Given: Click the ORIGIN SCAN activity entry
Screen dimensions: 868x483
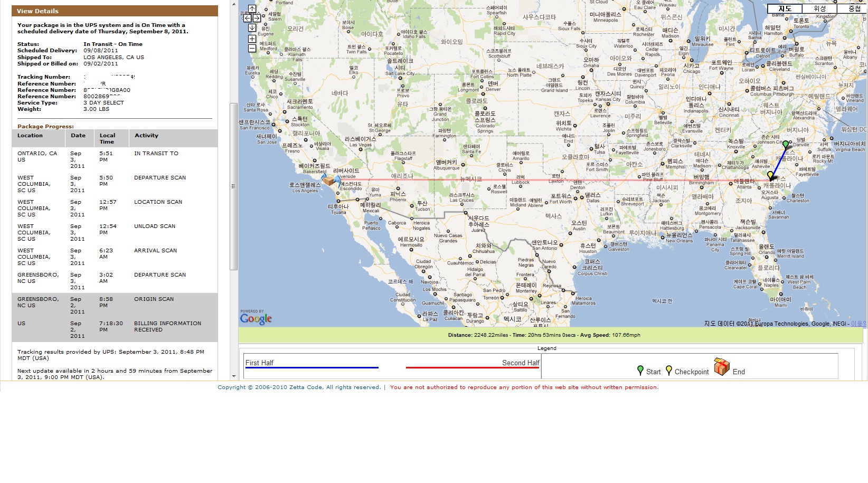Looking at the screenshot, I should (x=154, y=299).
